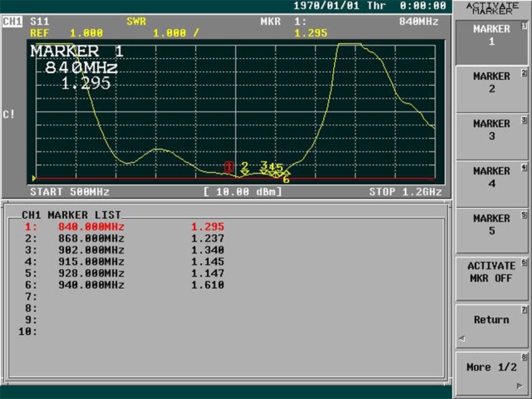The image size is (532, 399).
Task: Click the yellow reference position arrow
Action: click(x=34, y=178)
